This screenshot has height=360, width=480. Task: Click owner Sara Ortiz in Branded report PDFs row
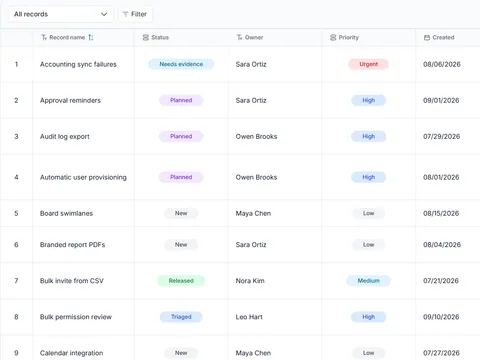251,245
